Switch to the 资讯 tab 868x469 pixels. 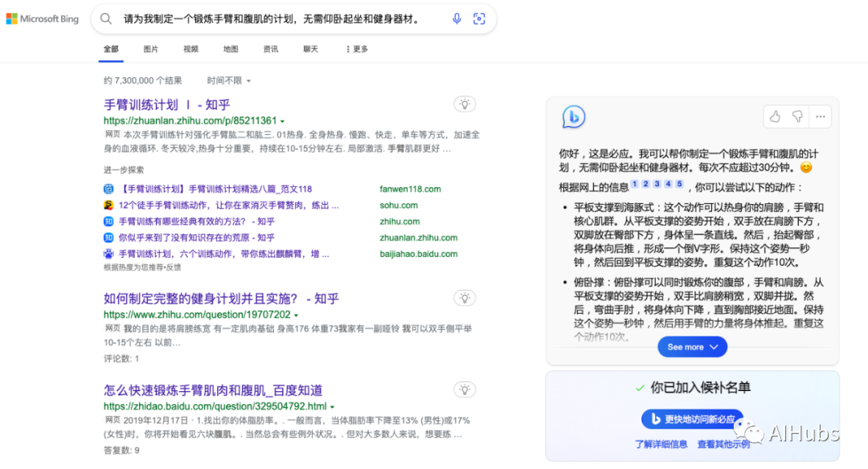click(x=271, y=49)
